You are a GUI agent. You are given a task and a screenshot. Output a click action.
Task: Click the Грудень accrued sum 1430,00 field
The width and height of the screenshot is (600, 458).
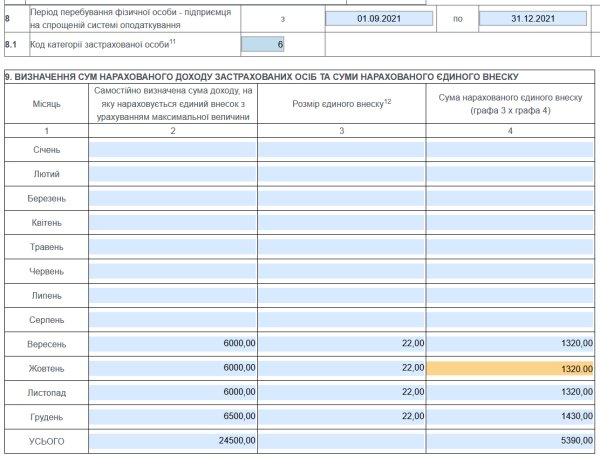pos(511,416)
